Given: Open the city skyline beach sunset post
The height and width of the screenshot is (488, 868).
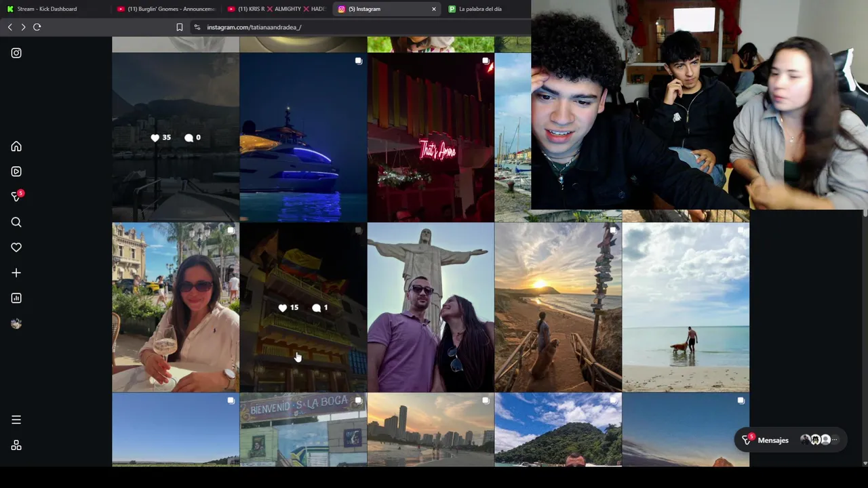Looking at the screenshot, I should point(431,430).
